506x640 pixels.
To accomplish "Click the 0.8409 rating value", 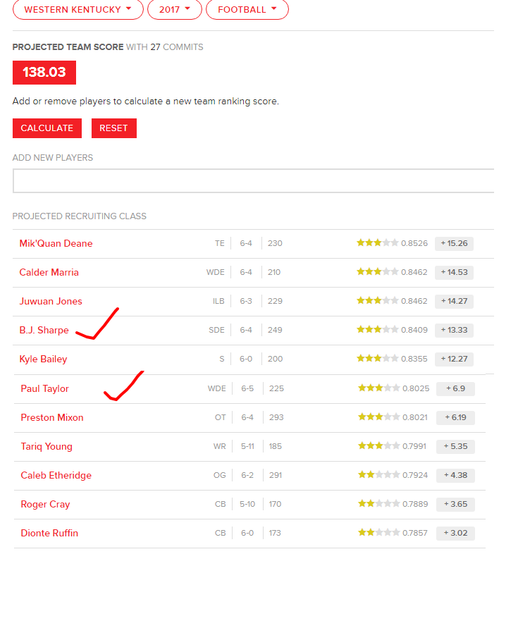I will click(414, 330).
